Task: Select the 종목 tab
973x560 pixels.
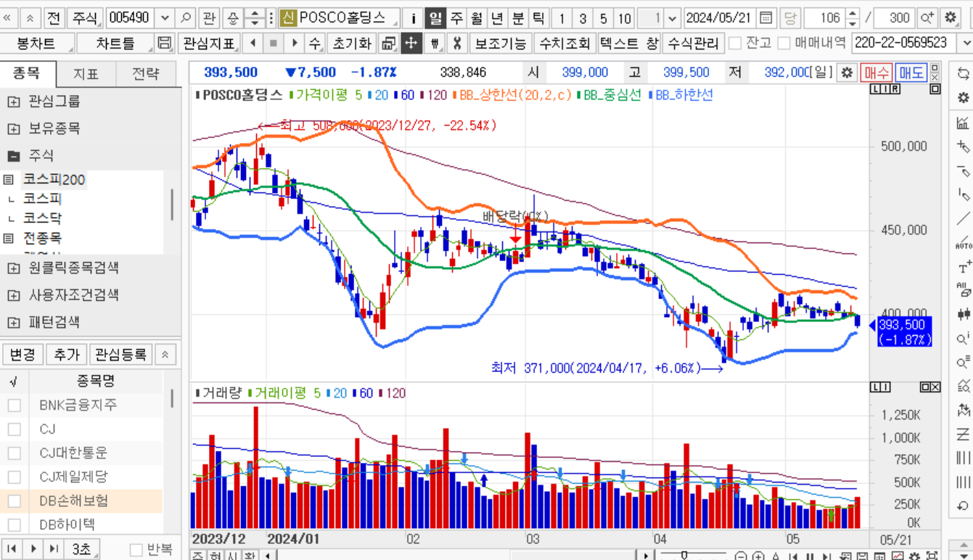Action: (28, 74)
